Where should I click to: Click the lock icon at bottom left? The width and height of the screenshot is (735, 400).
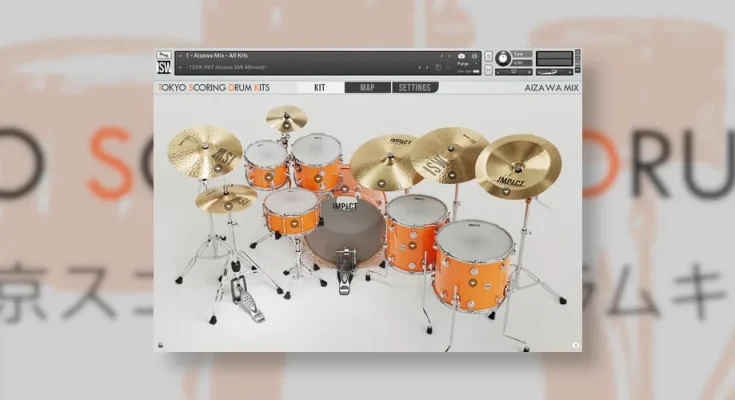point(161,345)
